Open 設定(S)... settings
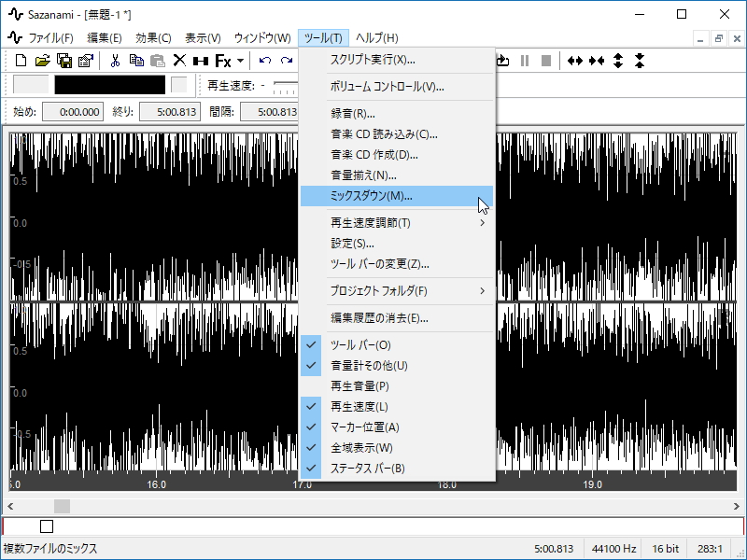 click(397, 243)
